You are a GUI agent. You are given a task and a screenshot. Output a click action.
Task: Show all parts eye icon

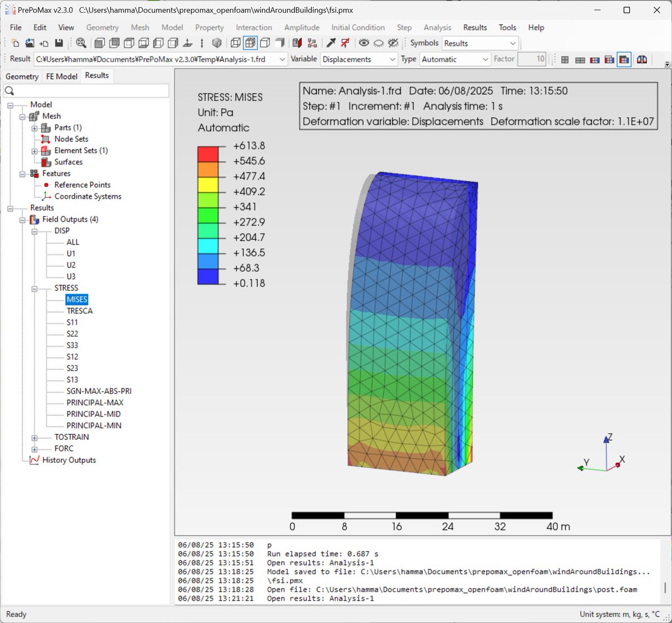tap(364, 43)
